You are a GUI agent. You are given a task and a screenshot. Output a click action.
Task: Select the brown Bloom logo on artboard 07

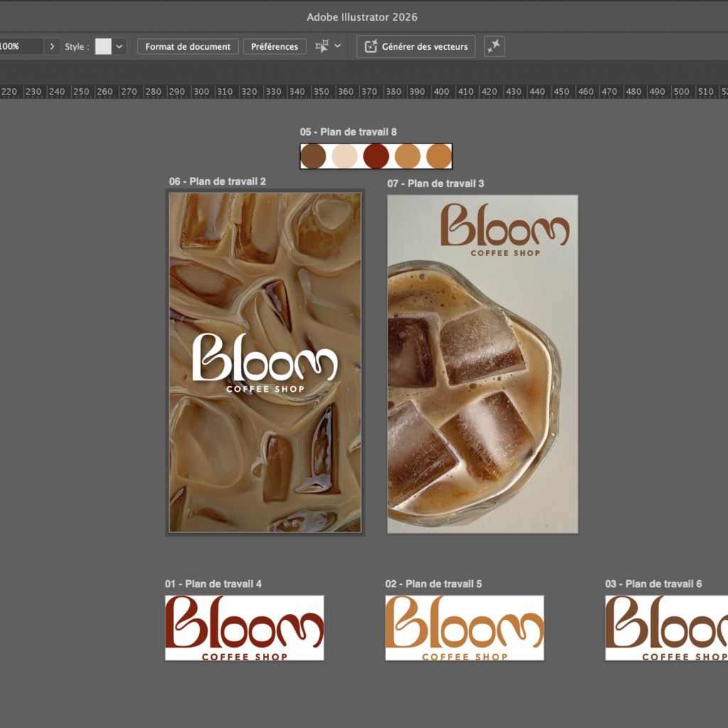point(505,225)
